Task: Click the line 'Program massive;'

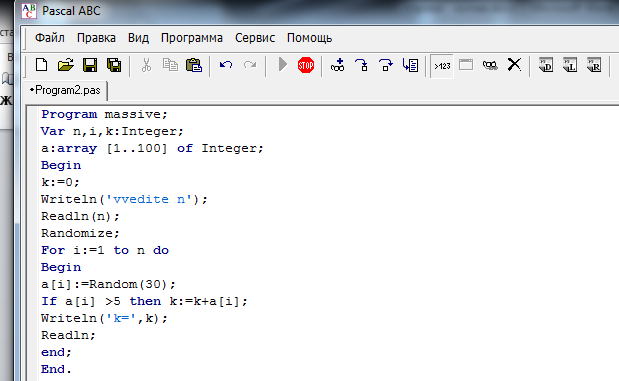Action: pyautogui.click(x=104, y=114)
